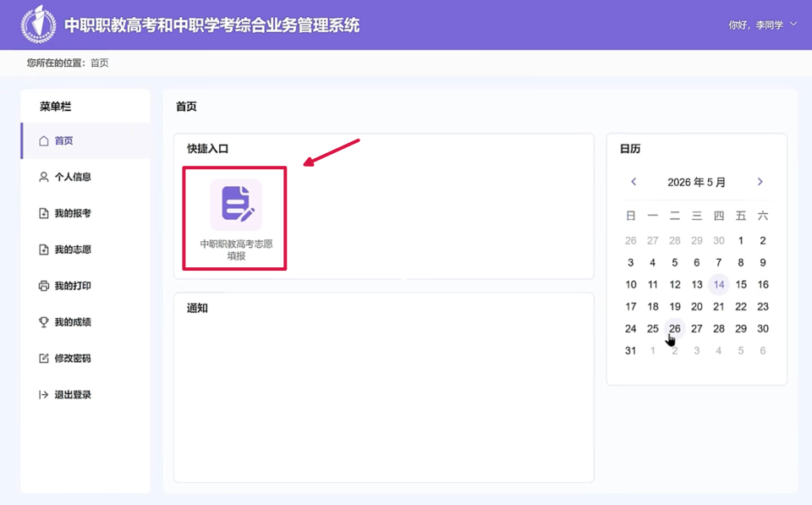
Task: Select May 25 in the calendar
Action: click(x=652, y=328)
